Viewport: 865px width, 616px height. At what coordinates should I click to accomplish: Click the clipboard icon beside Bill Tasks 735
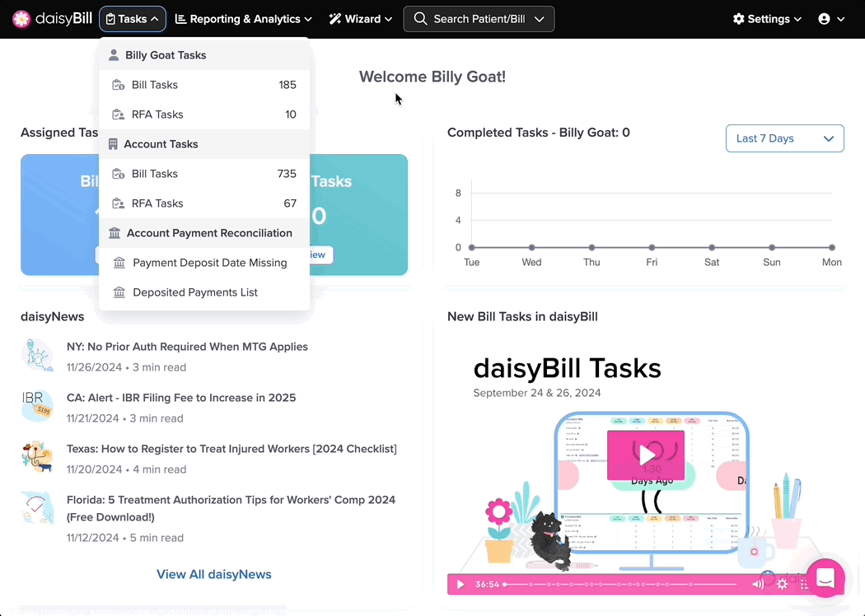tap(118, 174)
